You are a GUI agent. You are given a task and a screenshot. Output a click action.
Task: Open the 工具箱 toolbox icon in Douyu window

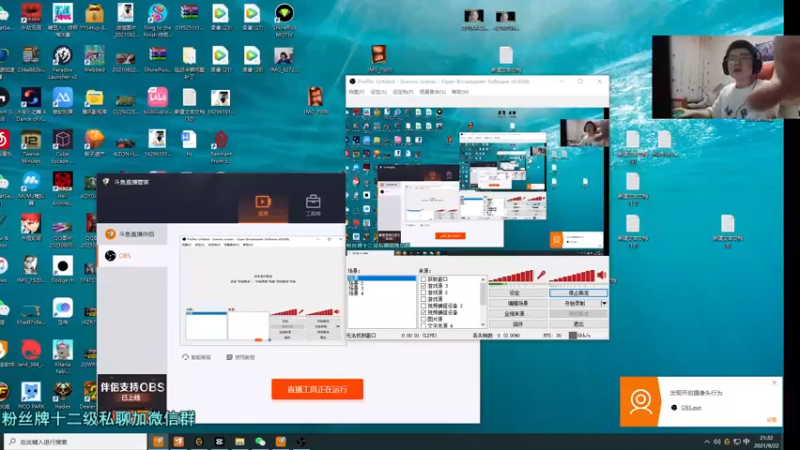click(x=313, y=206)
